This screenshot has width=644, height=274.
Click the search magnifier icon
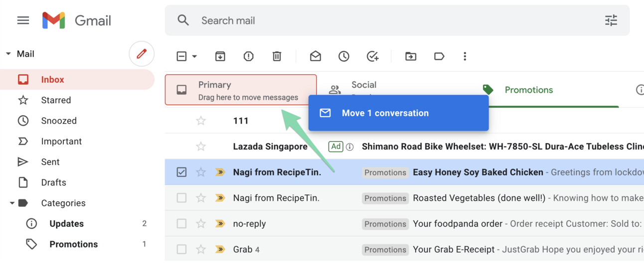coord(183,20)
